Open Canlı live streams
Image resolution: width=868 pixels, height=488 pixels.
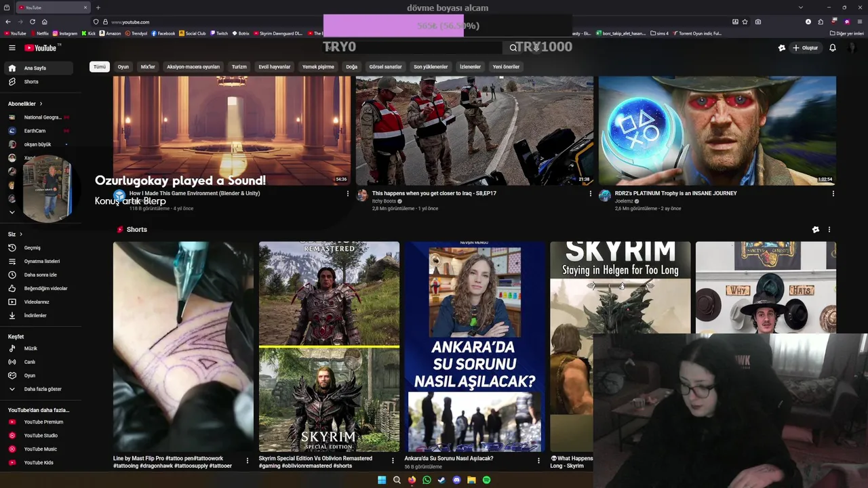[39, 362]
